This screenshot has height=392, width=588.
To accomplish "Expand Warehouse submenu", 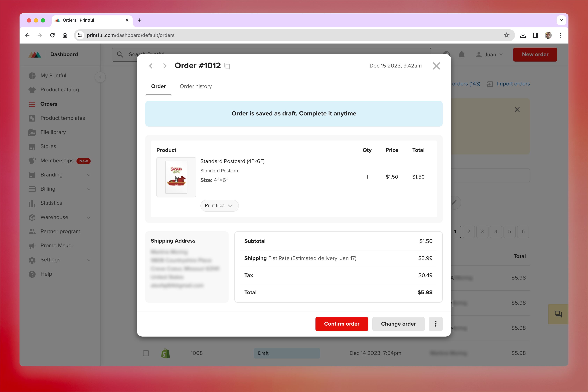I will tap(89, 217).
